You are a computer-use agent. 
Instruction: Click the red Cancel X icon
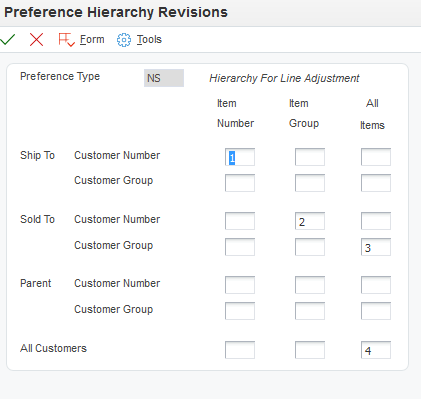click(x=36, y=40)
